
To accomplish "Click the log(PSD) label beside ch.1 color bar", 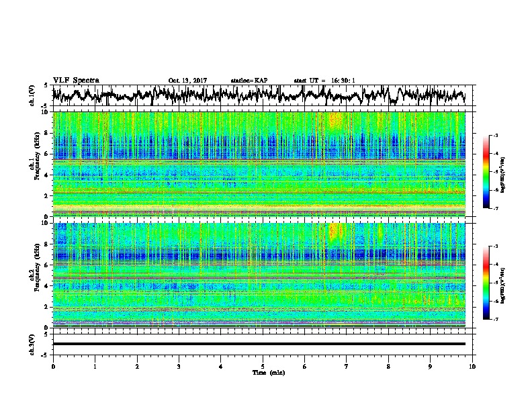I will (503, 175).
